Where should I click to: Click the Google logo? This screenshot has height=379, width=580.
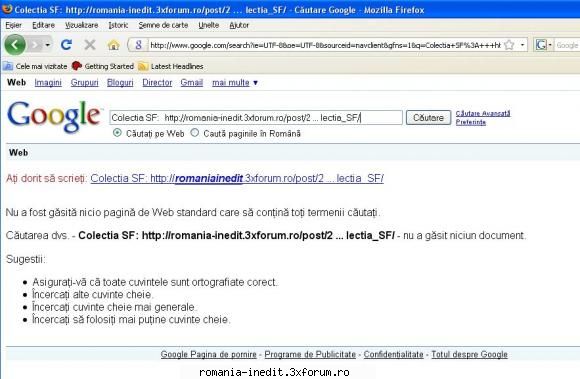[x=54, y=116]
